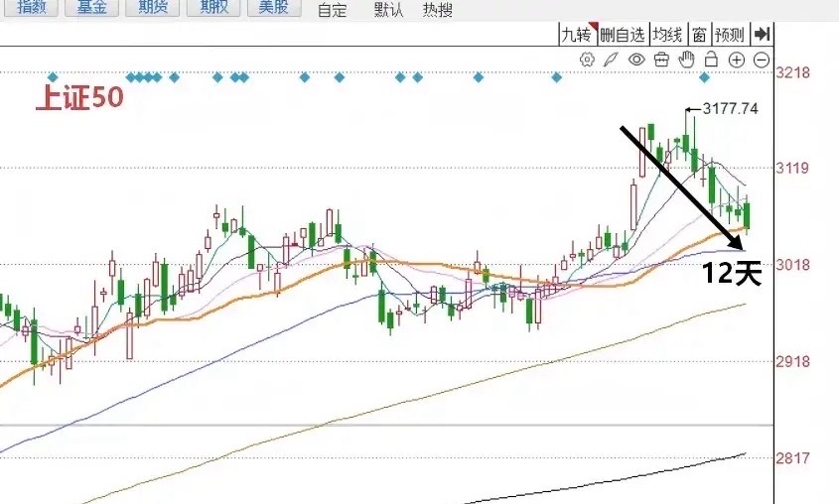The height and width of the screenshot is (504, 839).
Task: Click the 3177.74 high price annotation
Action: [730, 109]
